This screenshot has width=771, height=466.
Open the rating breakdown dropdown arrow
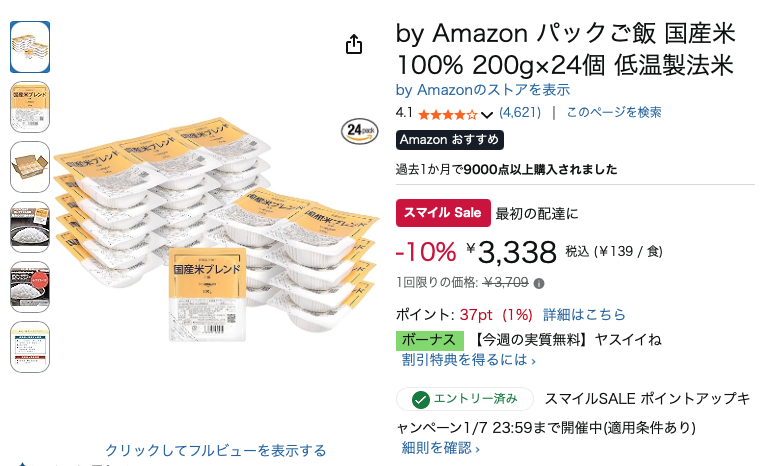pos(487,114)
